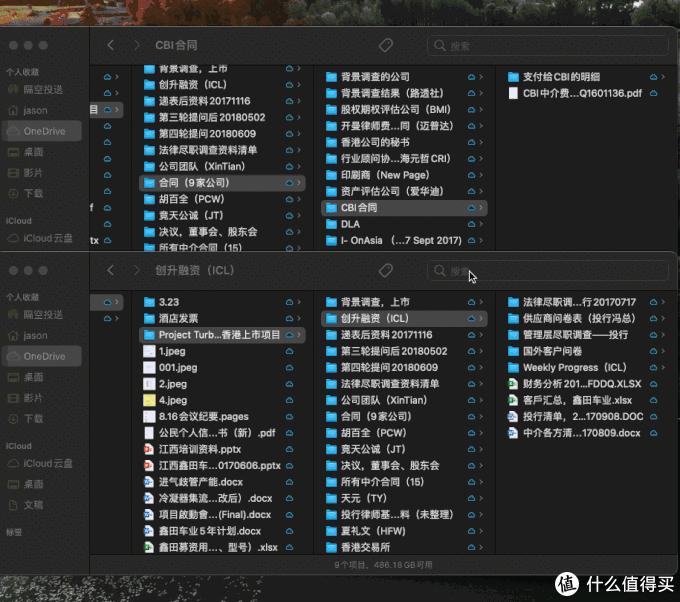Select OneDrive in lower window sidebar
Screen dimensions: 680x602
click(x=42, y=356)
